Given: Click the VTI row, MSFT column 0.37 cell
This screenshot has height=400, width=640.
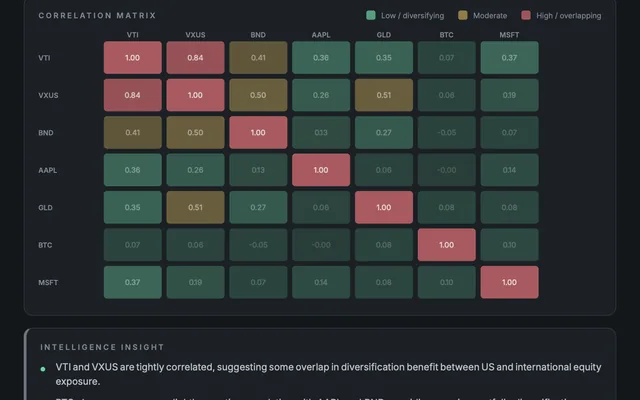Looking at the screenshot, I should (x=509, y=58).
